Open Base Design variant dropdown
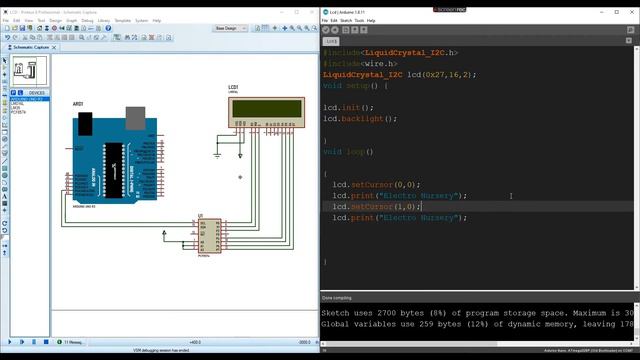This screenshot has height=360, width=640. click(230, 28)
